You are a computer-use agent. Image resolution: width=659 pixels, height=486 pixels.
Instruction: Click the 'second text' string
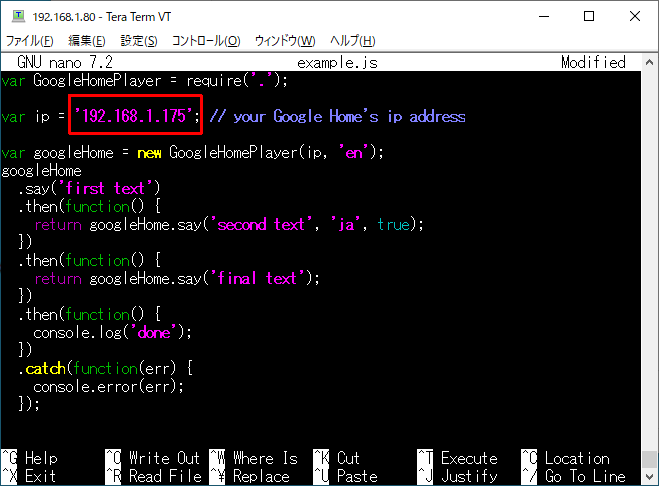tap(261, 224)
